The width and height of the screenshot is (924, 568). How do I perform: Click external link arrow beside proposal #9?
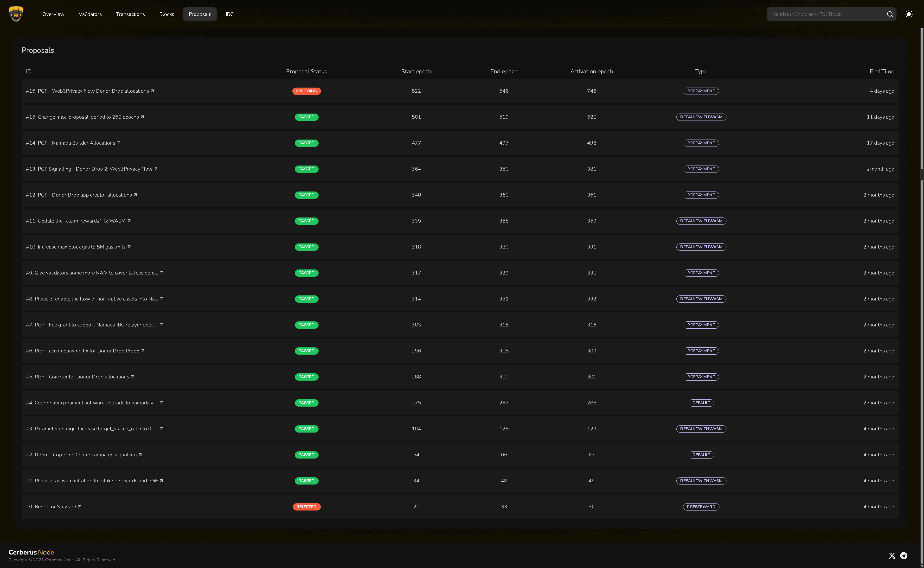click(x=161, y=273)
